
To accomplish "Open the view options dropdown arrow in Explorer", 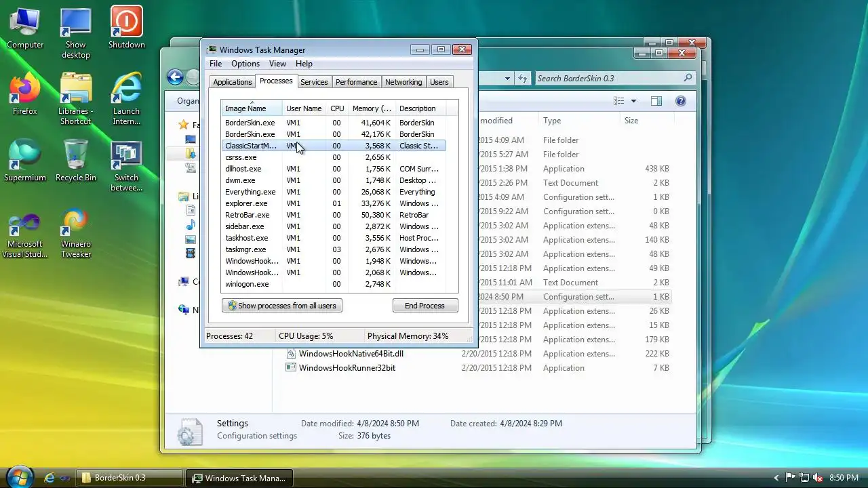I will coord(633,101).
